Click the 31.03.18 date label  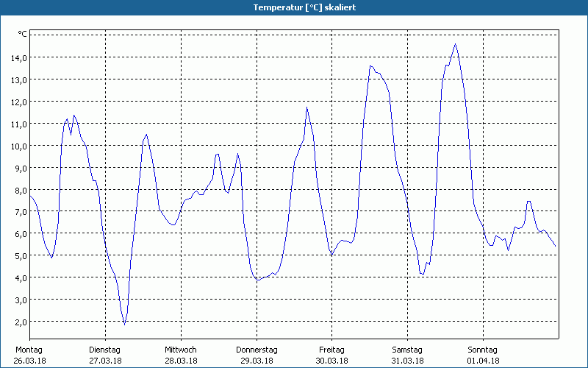(x=407, y=361)
